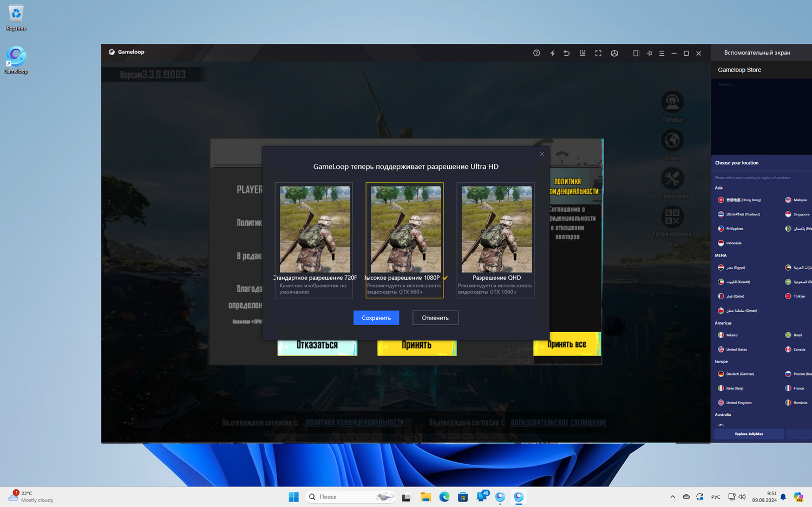Choose Canada as location
This screenshot has width=812, height=507.
click(795, 350)
